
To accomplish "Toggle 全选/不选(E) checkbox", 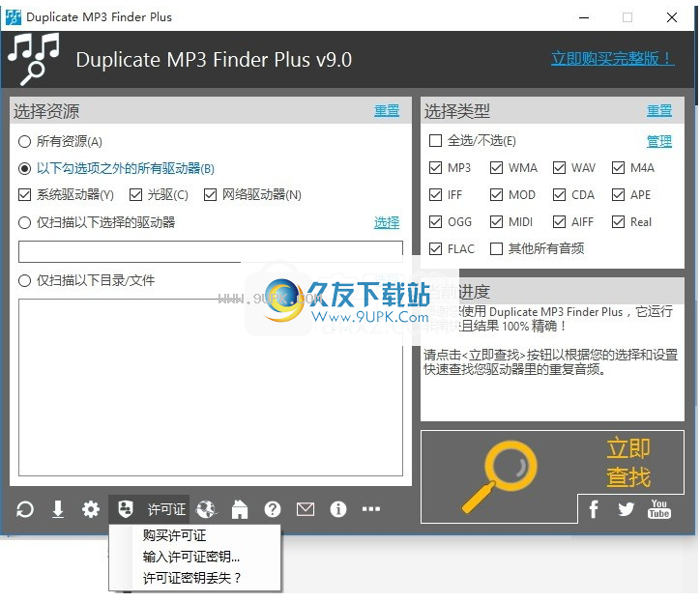I will [x=435, y=140].
